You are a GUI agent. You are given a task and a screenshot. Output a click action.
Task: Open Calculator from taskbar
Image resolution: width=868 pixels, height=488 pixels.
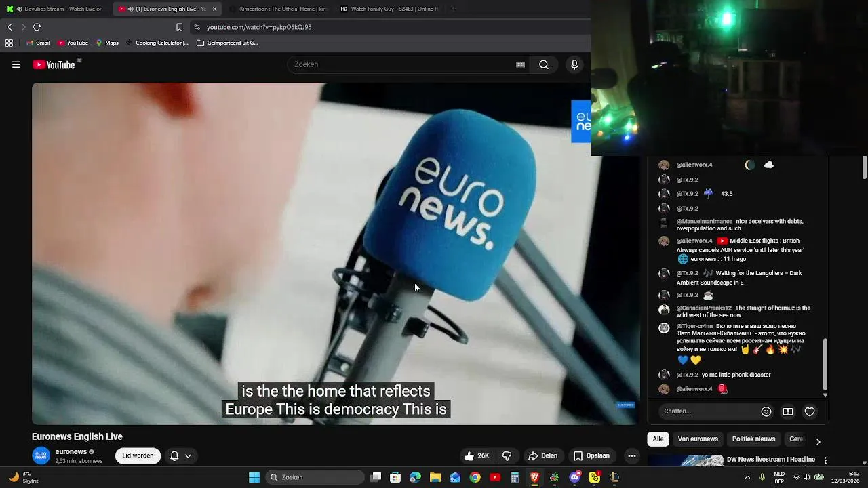pos(515,477)
